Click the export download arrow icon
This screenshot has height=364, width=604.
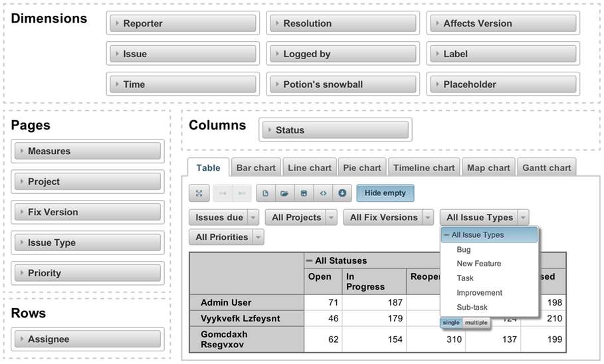(x=342, y=193)
